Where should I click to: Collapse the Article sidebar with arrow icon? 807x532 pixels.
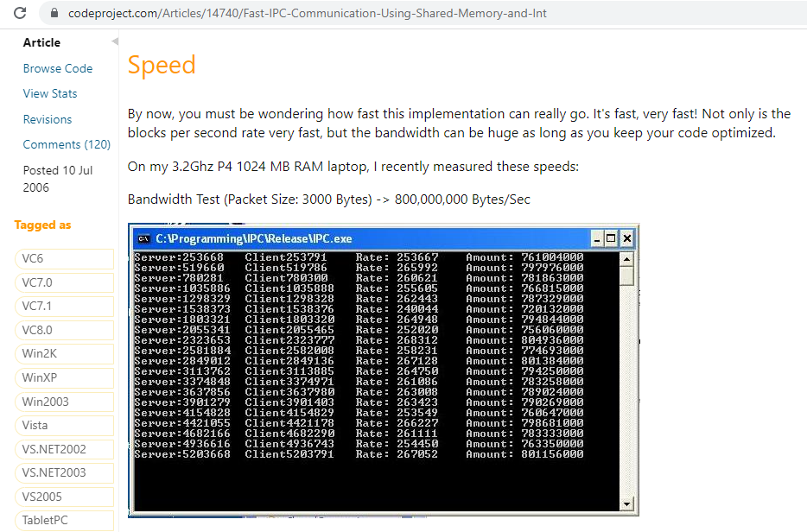click(x=115, y=42)
